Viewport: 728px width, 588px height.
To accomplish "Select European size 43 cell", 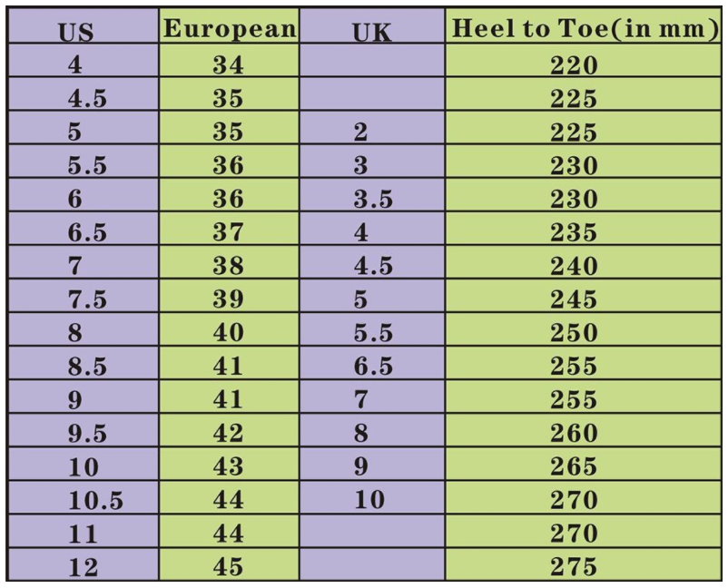I will [x=228, y=466].
